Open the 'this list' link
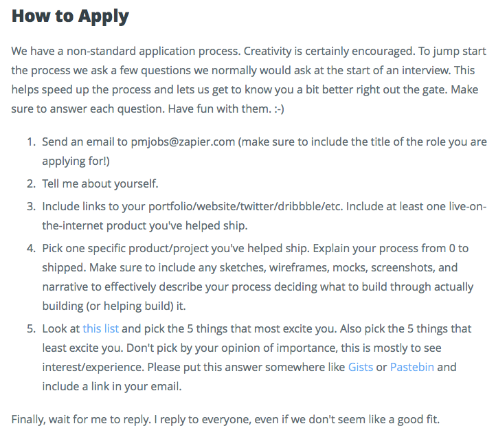This screenshot has width=496, height=448. pyautogui.click(x=100, y=328)
